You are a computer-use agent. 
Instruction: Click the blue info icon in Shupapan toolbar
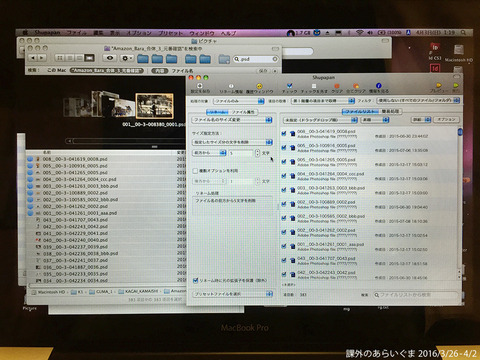click(378, 86)
